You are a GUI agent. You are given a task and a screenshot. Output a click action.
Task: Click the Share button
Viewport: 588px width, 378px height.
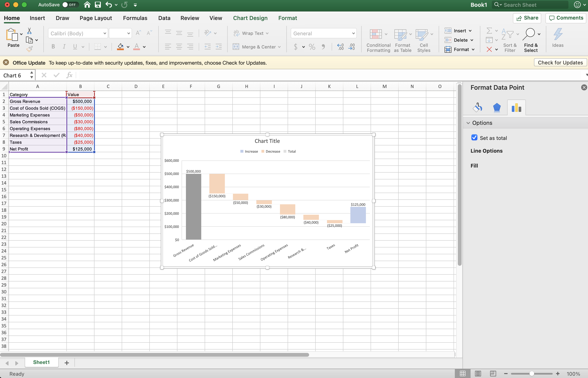click(527, 18)
